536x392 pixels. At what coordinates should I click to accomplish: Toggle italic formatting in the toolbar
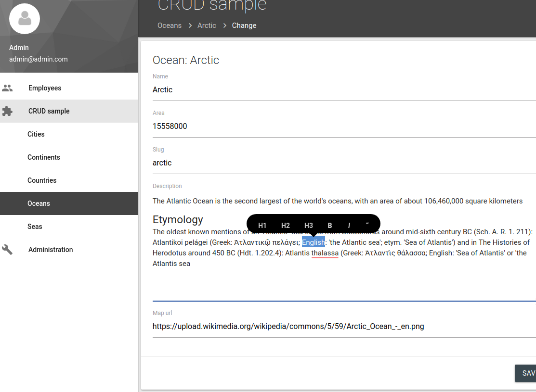click(349, 225)
